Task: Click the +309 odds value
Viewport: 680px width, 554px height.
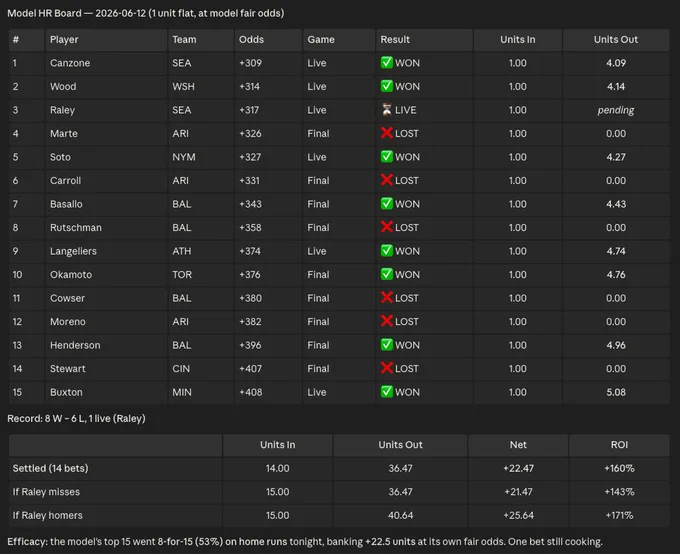Action: pyautogui.click(x=250, y=63)
